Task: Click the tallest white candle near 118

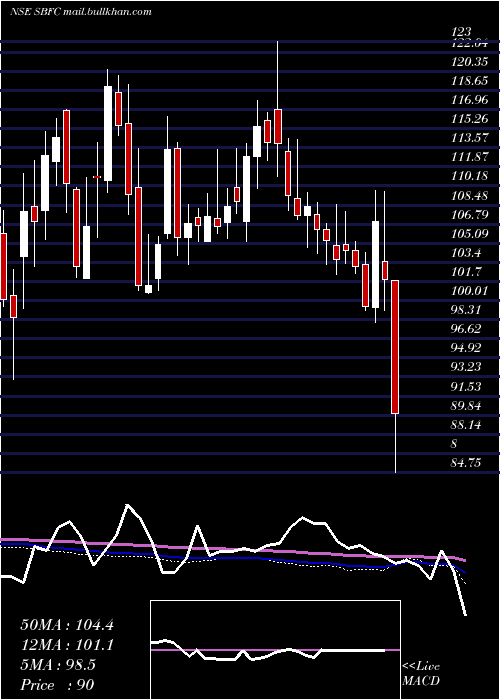Action: pyautogui.click(x=108, y=133)
